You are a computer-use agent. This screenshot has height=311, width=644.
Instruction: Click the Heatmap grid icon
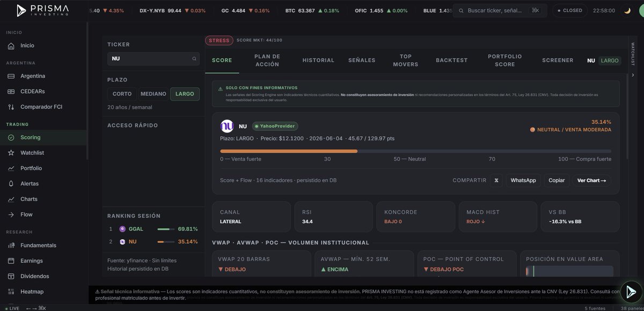(11, 292)
